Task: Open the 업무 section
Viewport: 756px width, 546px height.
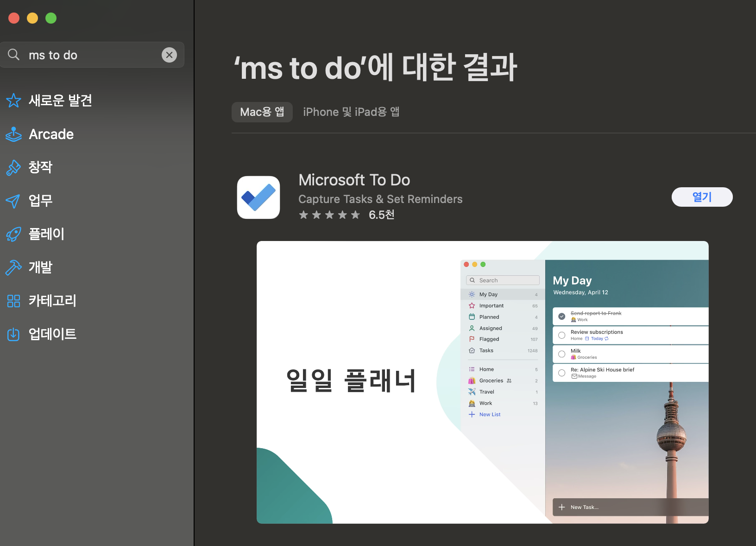Action: [40, 201]
